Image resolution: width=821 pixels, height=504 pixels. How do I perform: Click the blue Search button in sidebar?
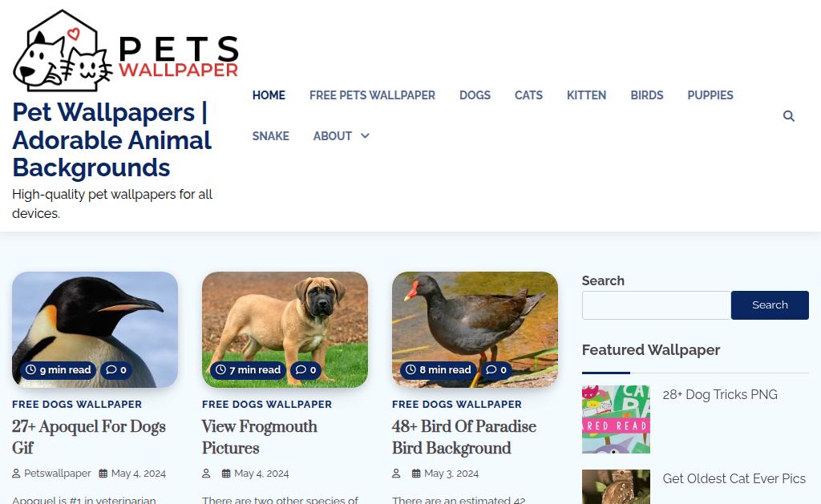click(x=770, y=305)
